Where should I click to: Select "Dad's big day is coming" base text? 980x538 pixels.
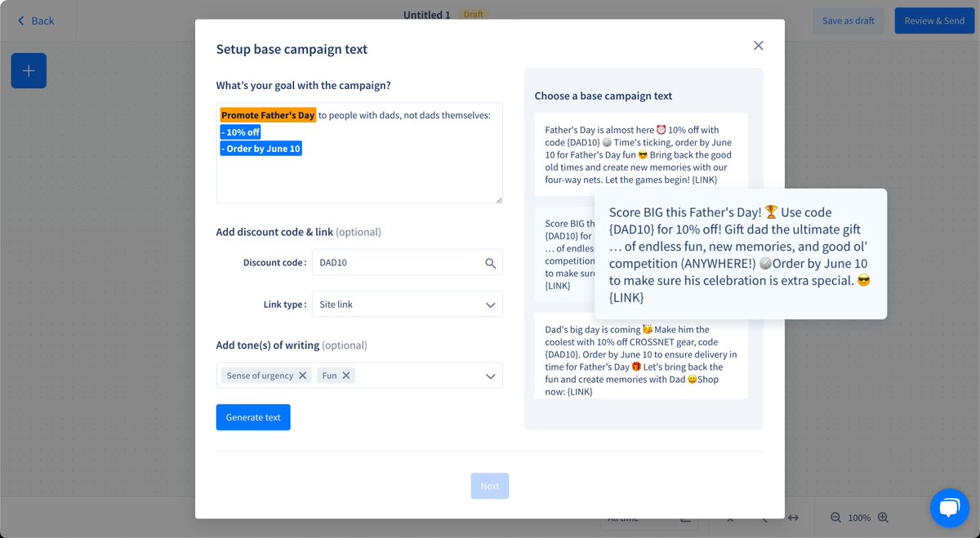(x=641, y=355)
